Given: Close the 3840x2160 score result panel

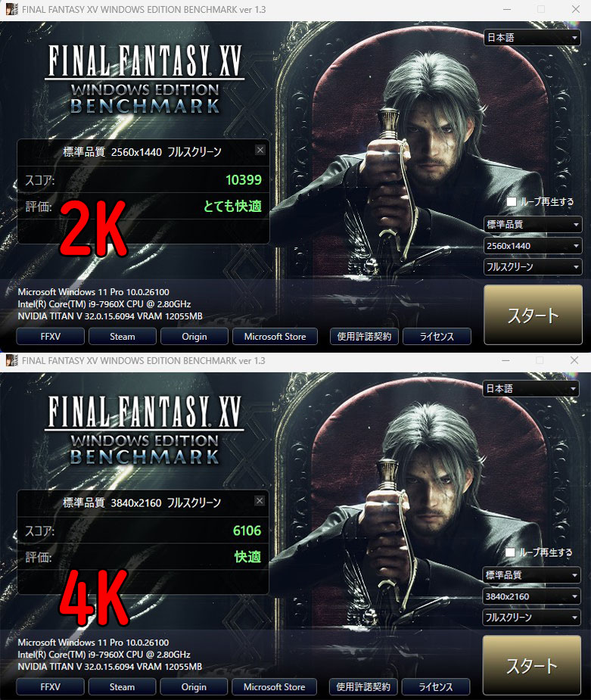Looking at the screenshot, I should (x=260, y=501).
